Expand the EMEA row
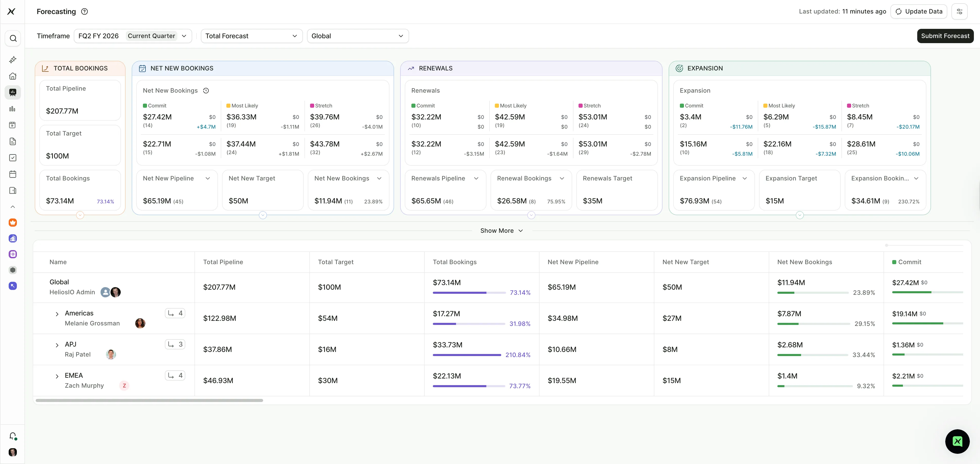Screen dimensions: 980x464 pyautogui.click(x=57, y=376)
